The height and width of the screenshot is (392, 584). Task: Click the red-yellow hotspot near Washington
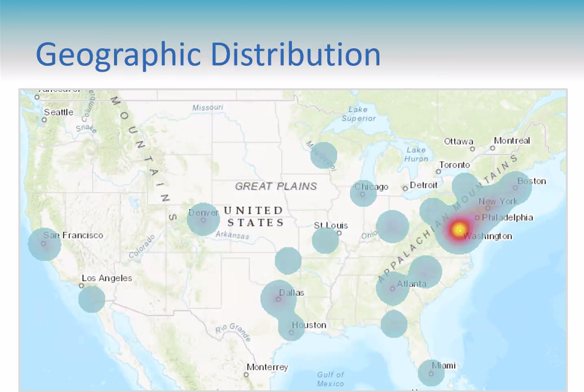click(x=459, y=229)
